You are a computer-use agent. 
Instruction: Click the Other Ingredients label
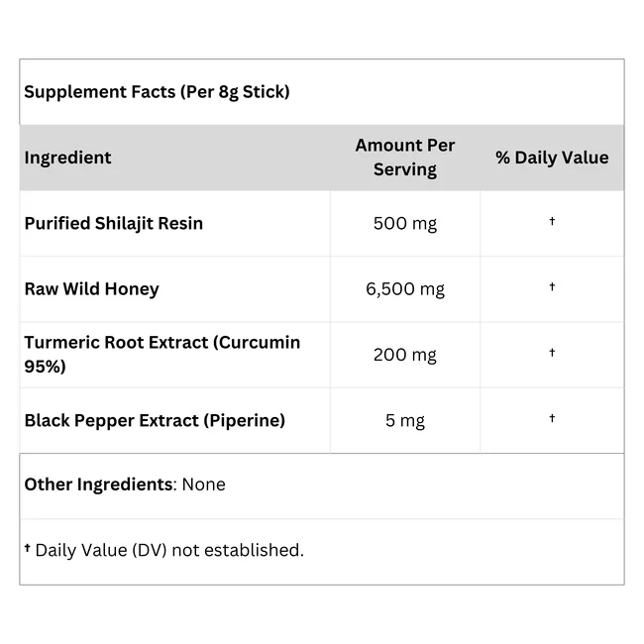(x=98, y=484)
